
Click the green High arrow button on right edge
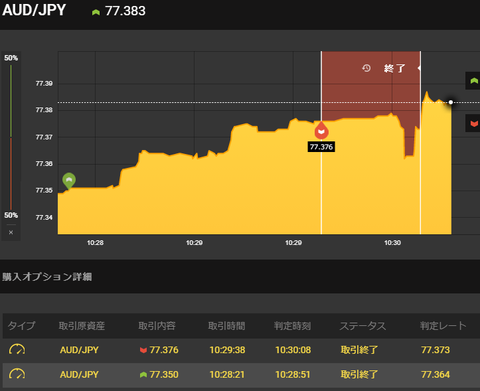473,81
